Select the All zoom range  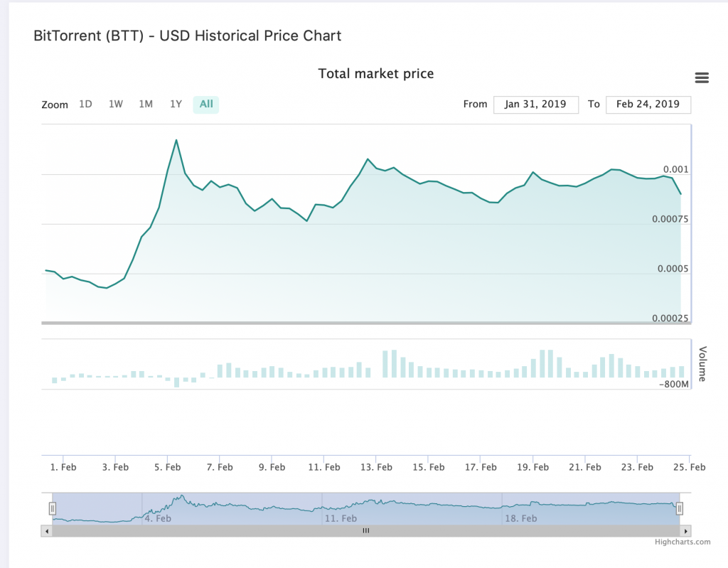point(206,104)
